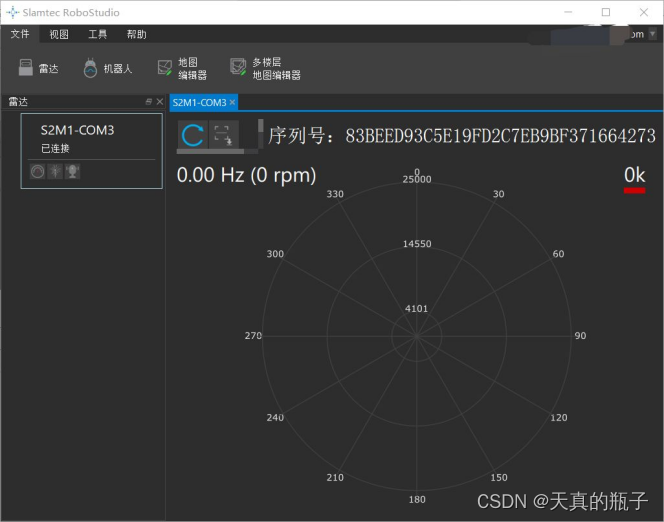Screen dimensions: 664x522
Task: Close the 雷达 side panel
Action: pos(160,102)
